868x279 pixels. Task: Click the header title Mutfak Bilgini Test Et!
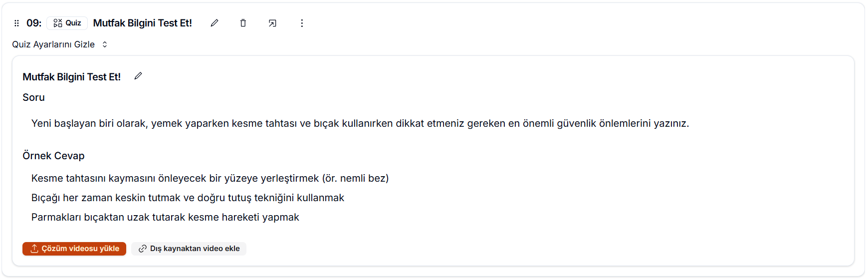142,23
